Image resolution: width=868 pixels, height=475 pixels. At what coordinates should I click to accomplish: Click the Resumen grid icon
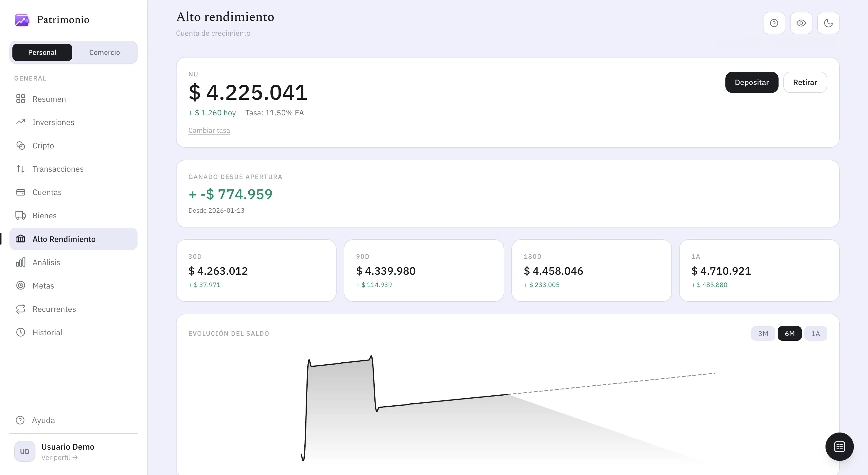point(21,99)
